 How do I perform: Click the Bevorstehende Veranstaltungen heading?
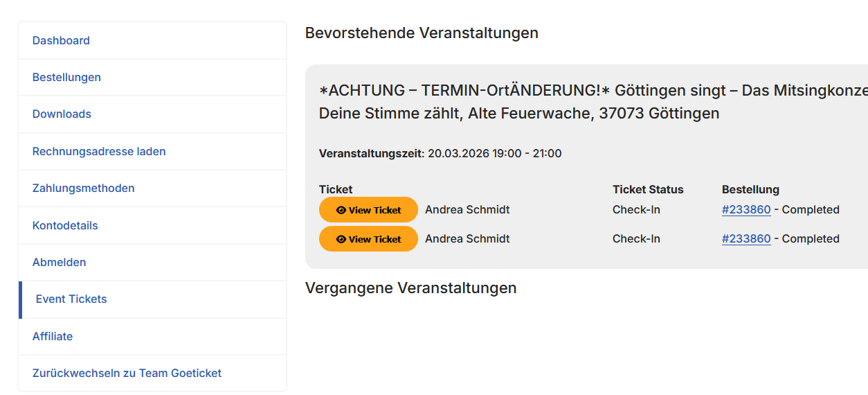click(x=422, y=33)
